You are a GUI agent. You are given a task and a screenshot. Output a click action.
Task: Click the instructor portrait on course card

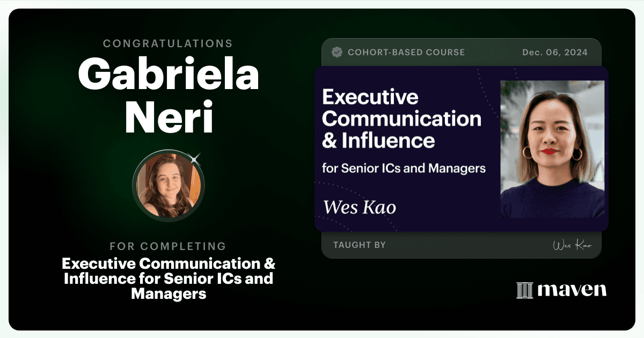[x=552, y=149]
